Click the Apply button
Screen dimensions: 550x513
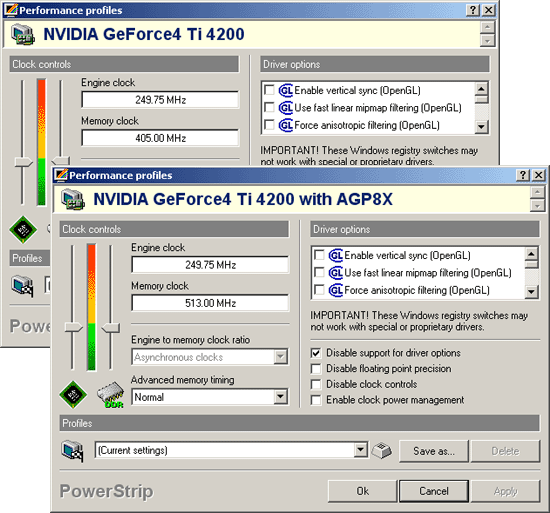coord(505,491)
